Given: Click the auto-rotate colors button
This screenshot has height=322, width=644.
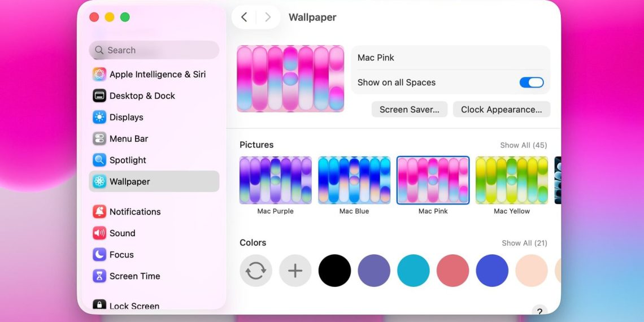Looking at the screenshot, I should pos(256,271).
